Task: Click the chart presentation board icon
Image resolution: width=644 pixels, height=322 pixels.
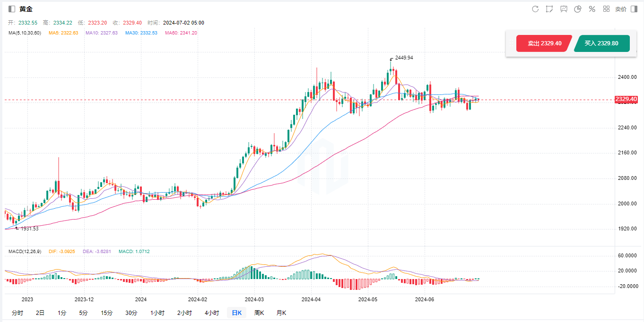Action: 564,9
